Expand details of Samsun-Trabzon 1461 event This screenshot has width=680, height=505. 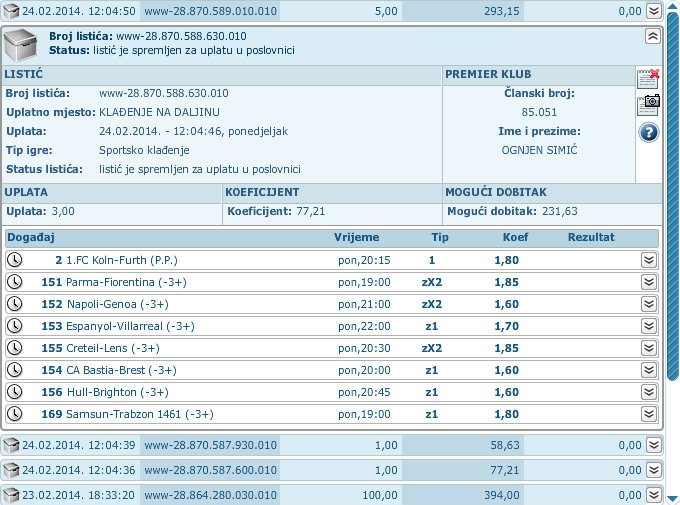[x=649, y=414]
